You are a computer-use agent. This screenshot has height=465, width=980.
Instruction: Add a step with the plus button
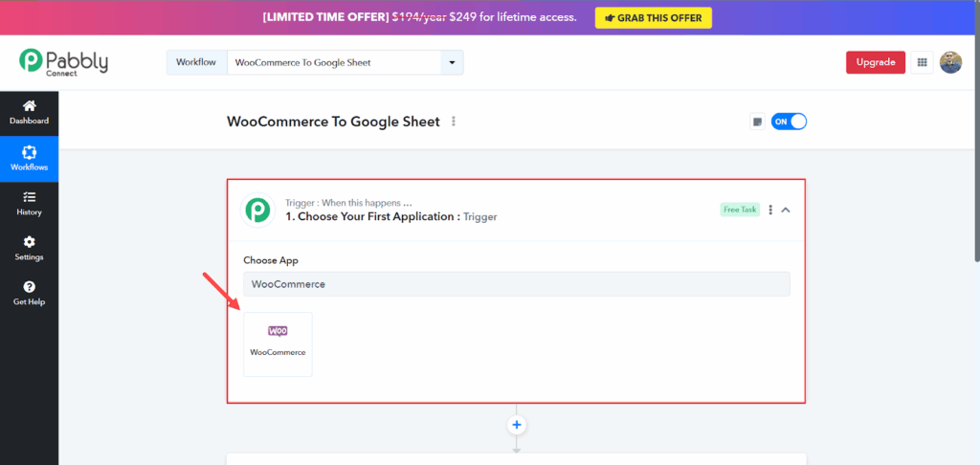(516, 425)
